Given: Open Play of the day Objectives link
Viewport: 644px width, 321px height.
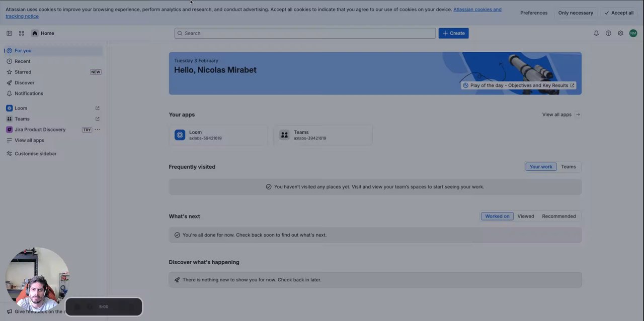Looking at the screenshot, I should pyautogui.click(x=519, y=85).
